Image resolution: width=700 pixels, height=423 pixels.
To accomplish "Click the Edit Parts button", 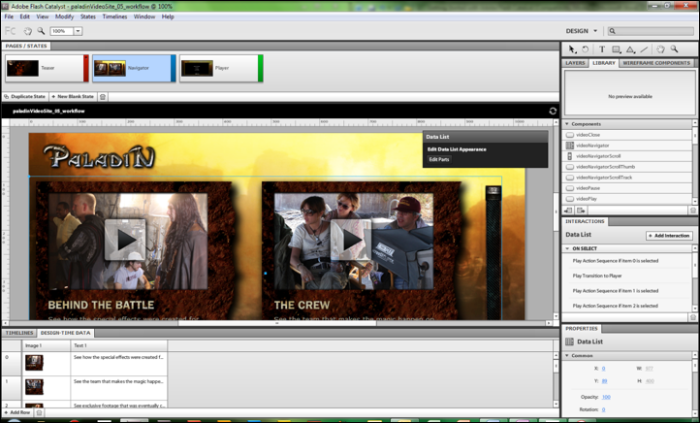I will coord(439,159).
